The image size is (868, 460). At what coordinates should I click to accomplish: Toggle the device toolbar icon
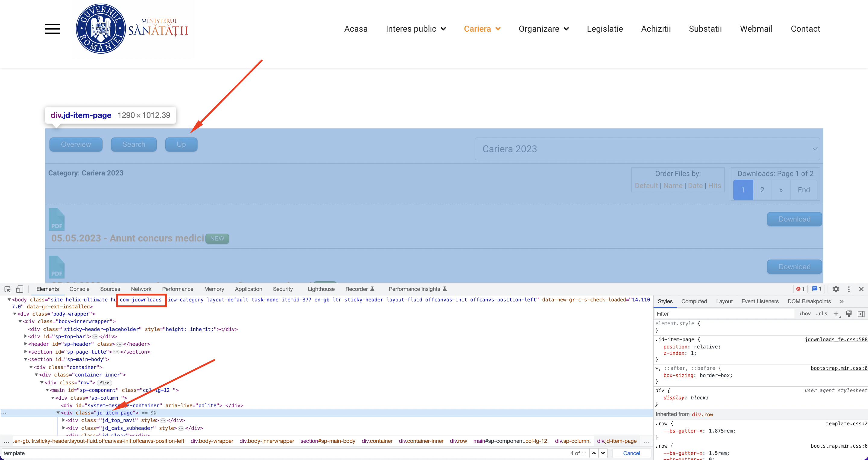coord(20,289)
